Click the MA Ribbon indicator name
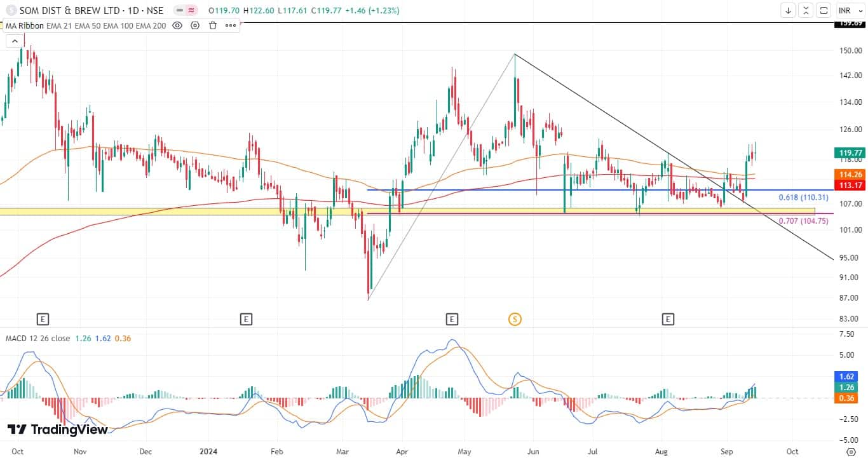The width and height of the screenshot is (868, 460). [24, 26]
